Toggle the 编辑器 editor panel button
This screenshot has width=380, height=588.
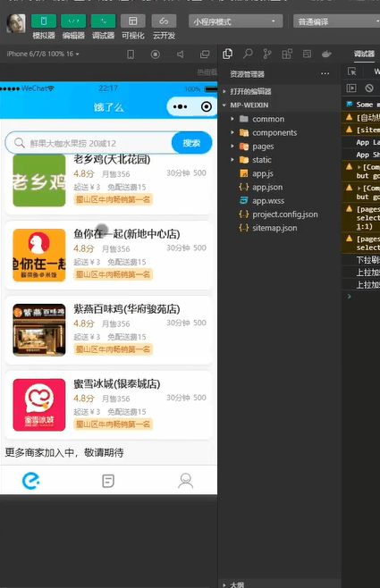73,21
